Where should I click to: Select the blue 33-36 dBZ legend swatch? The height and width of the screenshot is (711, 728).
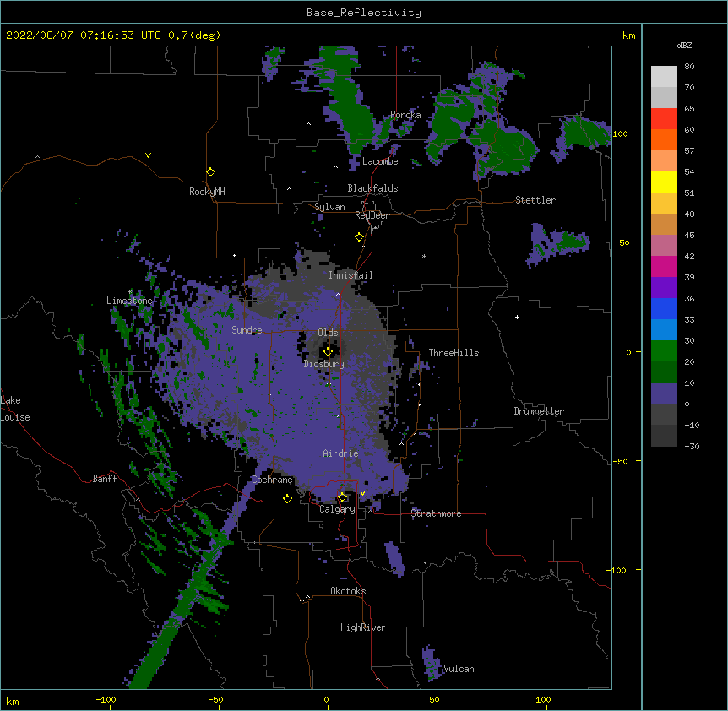coord(664,308)
